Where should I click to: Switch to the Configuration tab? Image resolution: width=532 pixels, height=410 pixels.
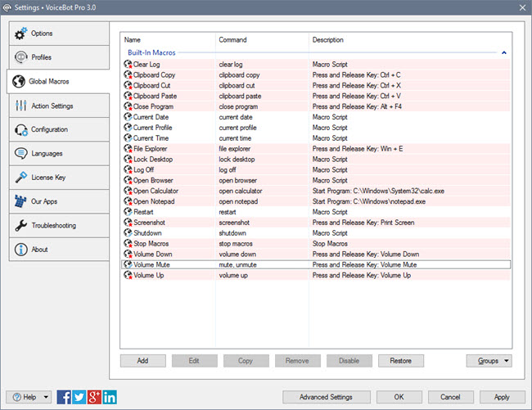pos(59,129)
